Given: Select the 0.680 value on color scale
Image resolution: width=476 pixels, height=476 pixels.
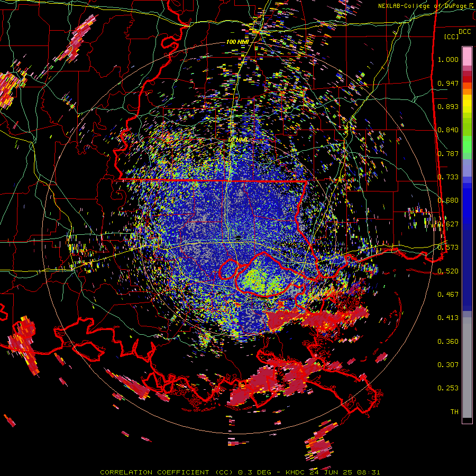Looking at the screenshot, I should [448, 200].
